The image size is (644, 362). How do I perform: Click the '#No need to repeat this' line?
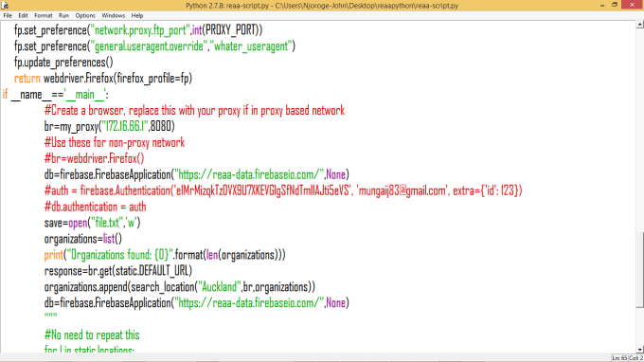click(x=92, y=335)
